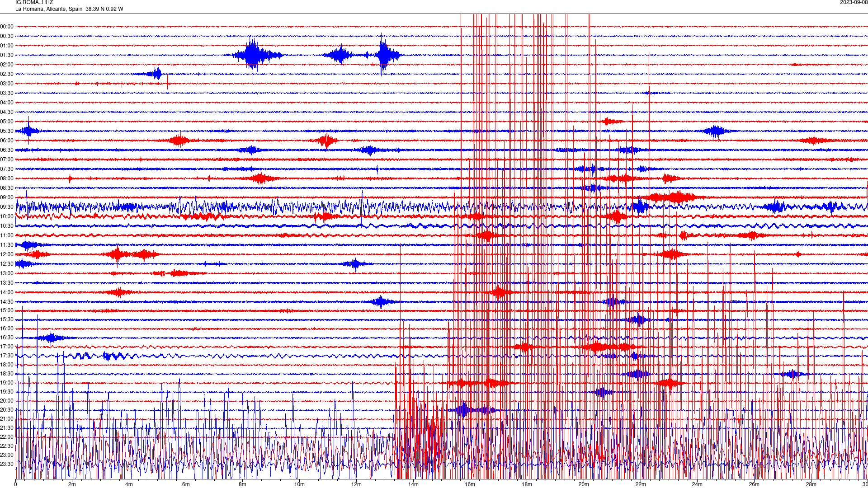Select the 17:30 time row label
The height and width of the screenshot is (488, 868).
click(7, 356)
